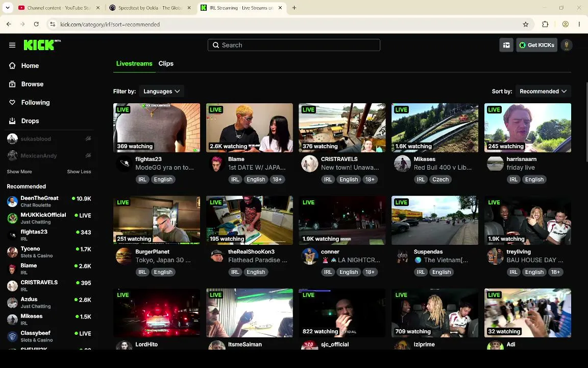Open the Recommended sort dropdown
The width and height of the screenshot is (588, 368).
pyautogui.click(x=543, y=91)
